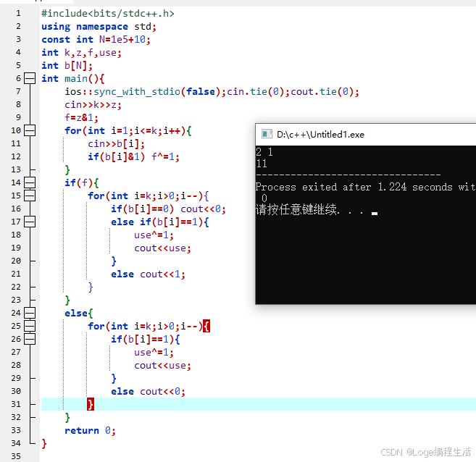Click line number 1 in the gutter
Screen dimensions: 476x462
pyautogui.click(x=18, y=13)
